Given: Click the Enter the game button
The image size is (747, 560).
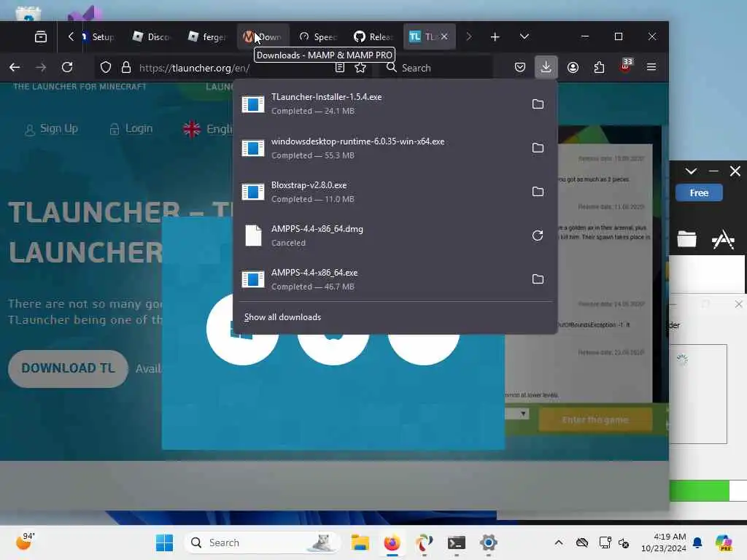Looking at the screenshot, I should pos(595,419).
